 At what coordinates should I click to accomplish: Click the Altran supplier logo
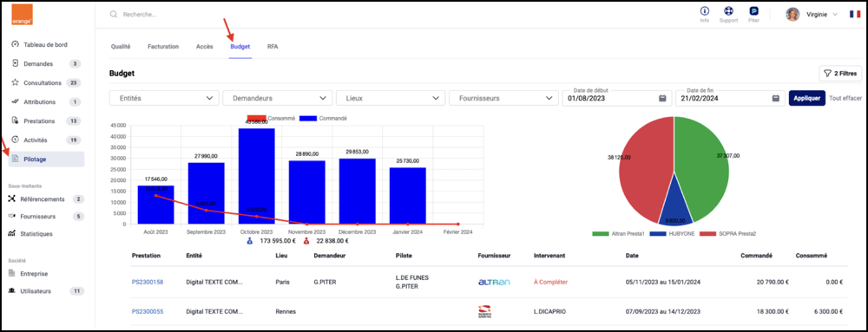click(494, 282)
